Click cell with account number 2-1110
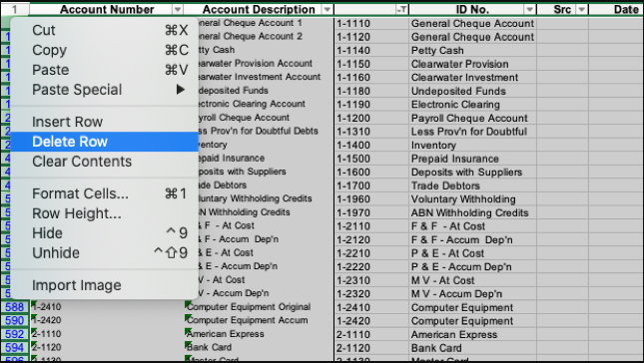644x363 pixels. coord(107,334)
